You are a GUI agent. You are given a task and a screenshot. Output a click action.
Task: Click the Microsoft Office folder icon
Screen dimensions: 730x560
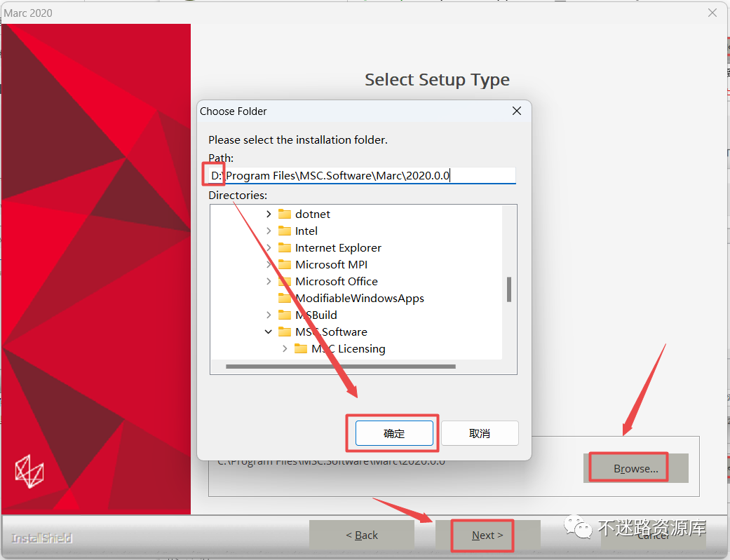(x=285, y=281)
